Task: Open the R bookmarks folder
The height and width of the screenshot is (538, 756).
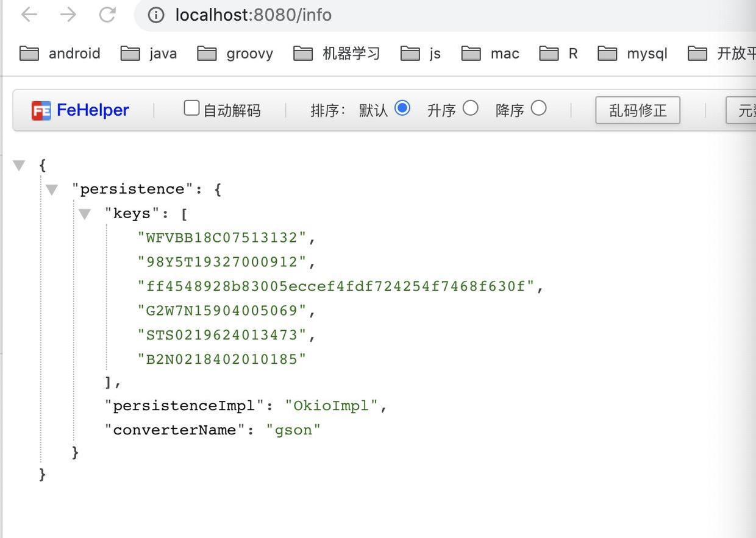Action: tap(558, 54)
